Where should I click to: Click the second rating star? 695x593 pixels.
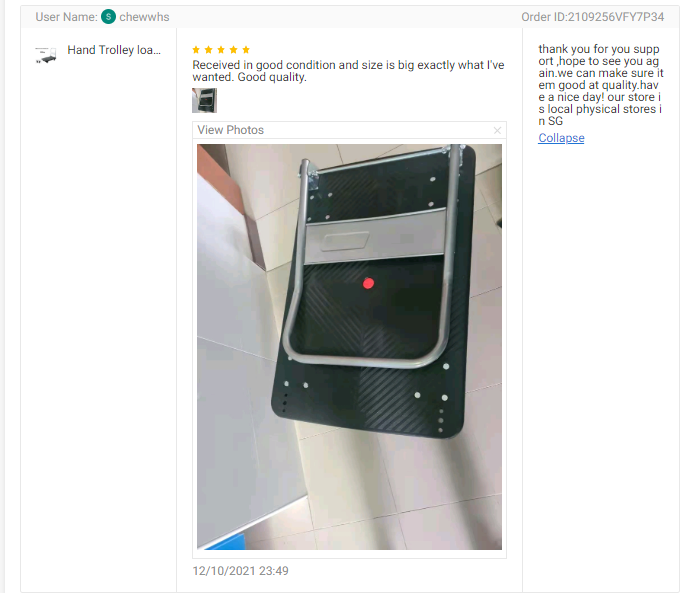click(208, 50)
